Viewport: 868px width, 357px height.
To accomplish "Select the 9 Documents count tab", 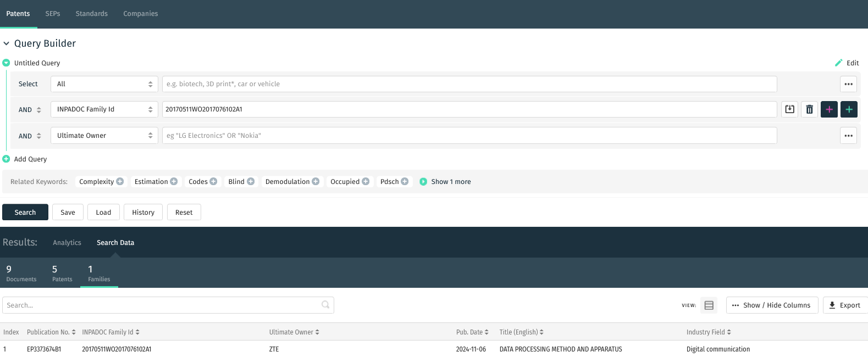I will 21,273.
